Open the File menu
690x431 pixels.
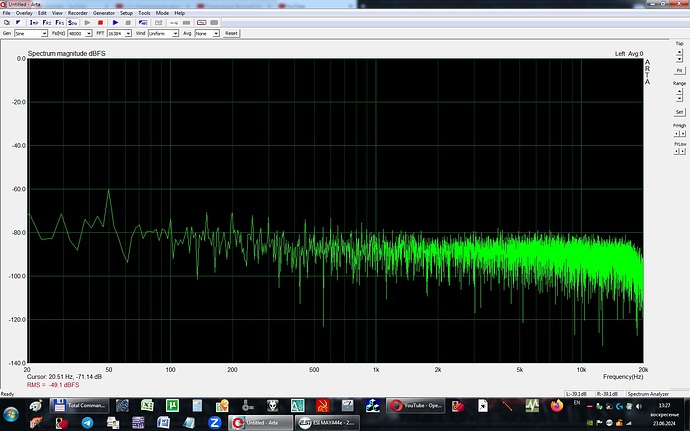pos(7,13)
